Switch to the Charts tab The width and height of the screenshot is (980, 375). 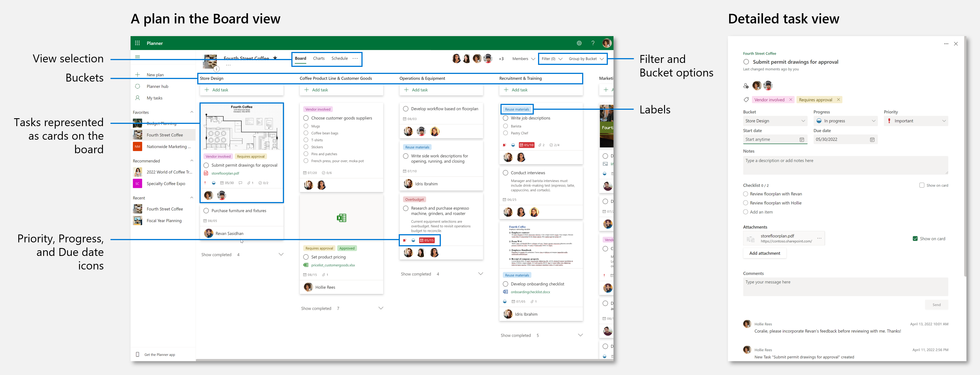point(318,58)
